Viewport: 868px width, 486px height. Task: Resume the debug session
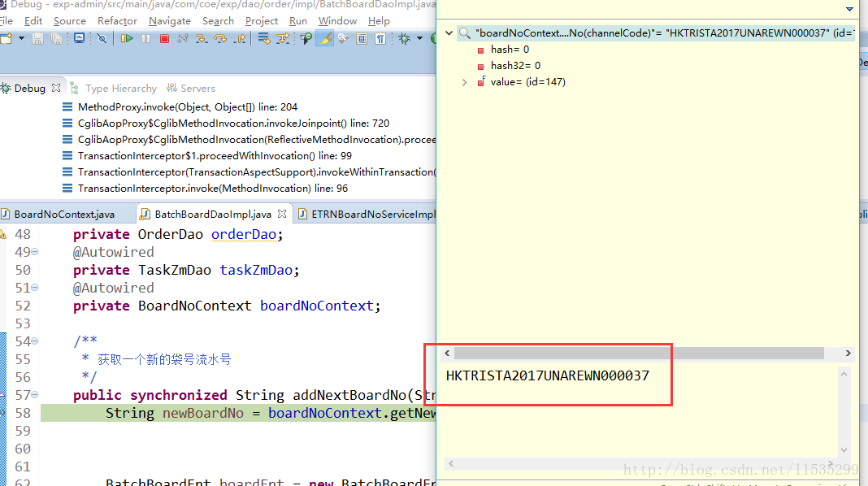[x=127, y=38]
